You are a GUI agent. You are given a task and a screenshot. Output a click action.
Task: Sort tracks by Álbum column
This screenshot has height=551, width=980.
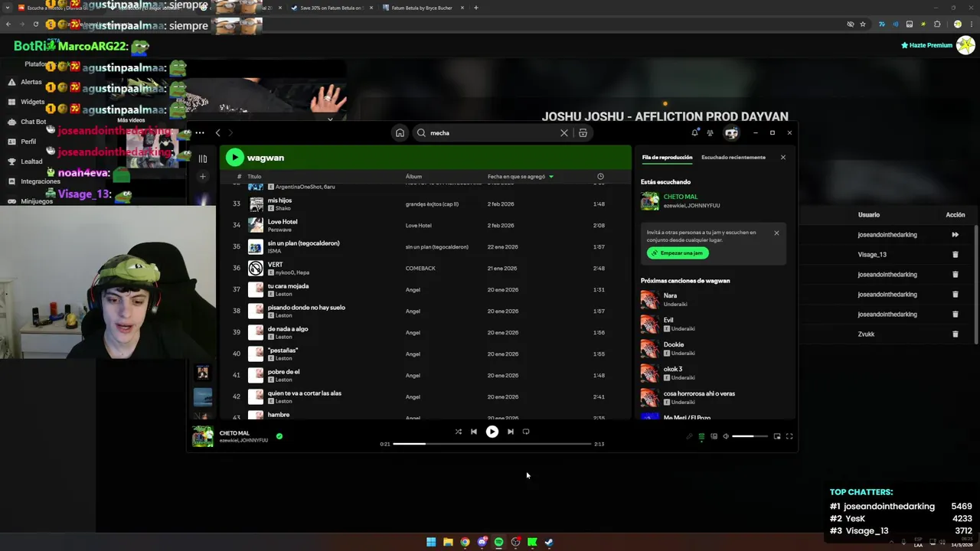point(413,177)
